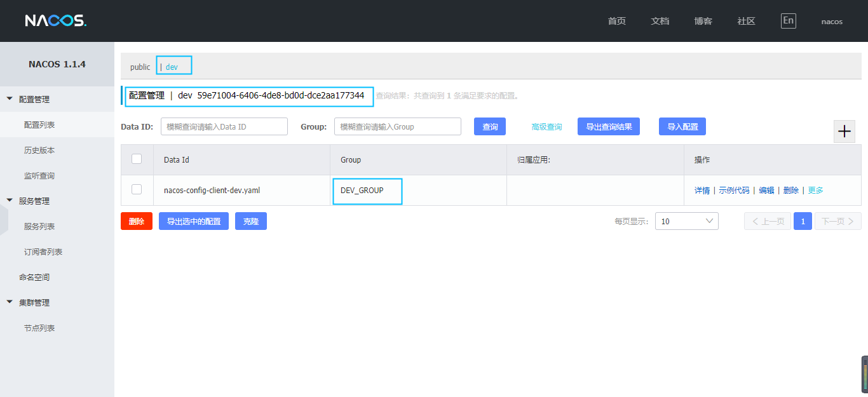Open the 更多 actions dropdown
Viewport: 868px width, 397px height.
(x=815, y=190)
